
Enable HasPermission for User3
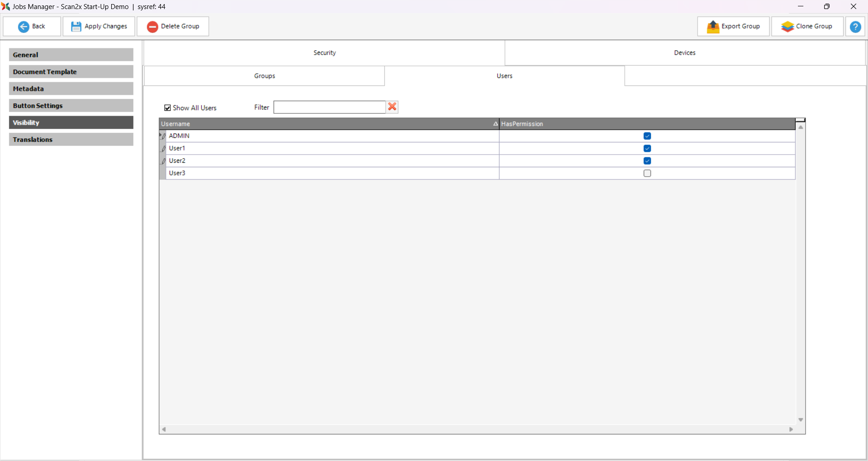click(x=647, y=174)
